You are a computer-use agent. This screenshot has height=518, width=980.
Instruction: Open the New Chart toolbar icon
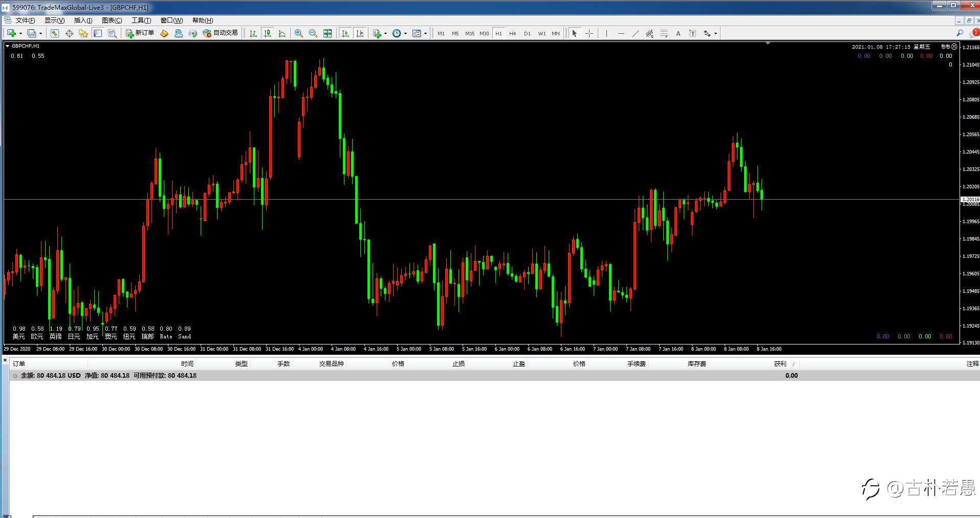(x=11, y=33)
